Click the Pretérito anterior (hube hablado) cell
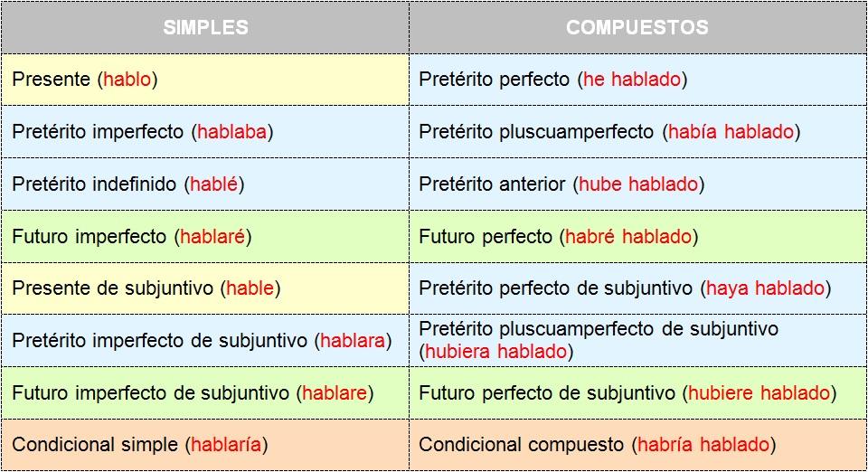The width and height of the screenshot is (868, 472). 637,184
